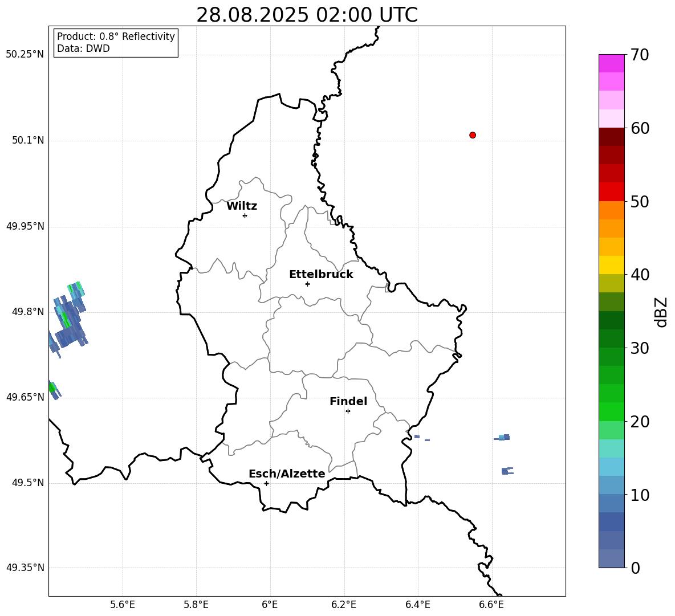The height and width of the screenshot is (616, 675).
Task: Click the Esch/Alzette station cross marker
Action: [266, 483]
